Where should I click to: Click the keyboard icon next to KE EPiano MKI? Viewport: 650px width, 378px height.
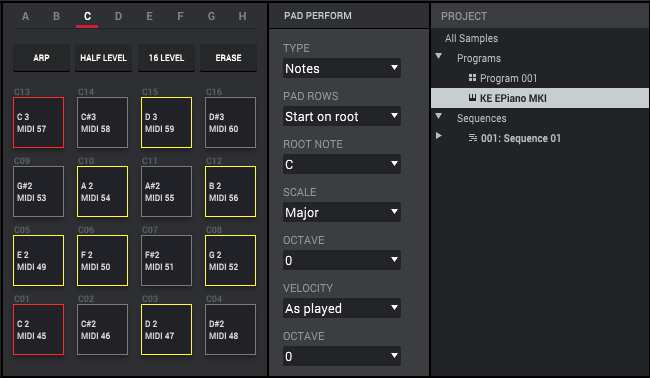(x=472, y=98)
